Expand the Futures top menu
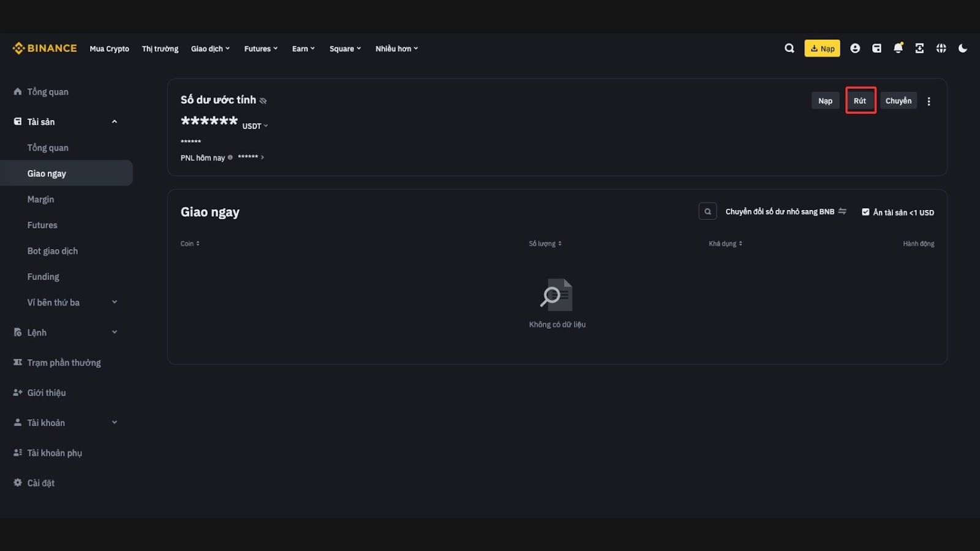This screenshot has width=980, height=551. click(x=261, y=48)
